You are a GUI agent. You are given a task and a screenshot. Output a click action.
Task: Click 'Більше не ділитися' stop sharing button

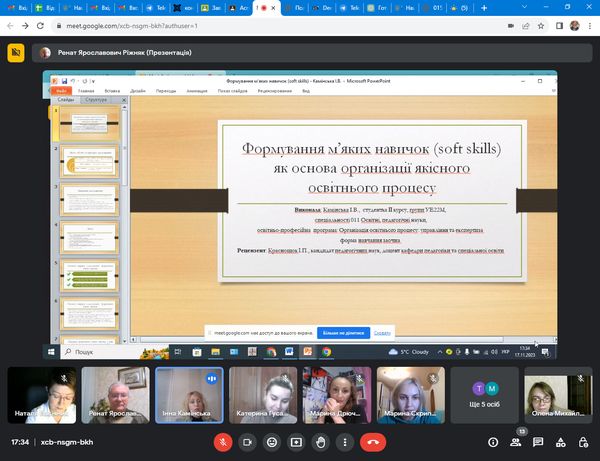[343, 331]
